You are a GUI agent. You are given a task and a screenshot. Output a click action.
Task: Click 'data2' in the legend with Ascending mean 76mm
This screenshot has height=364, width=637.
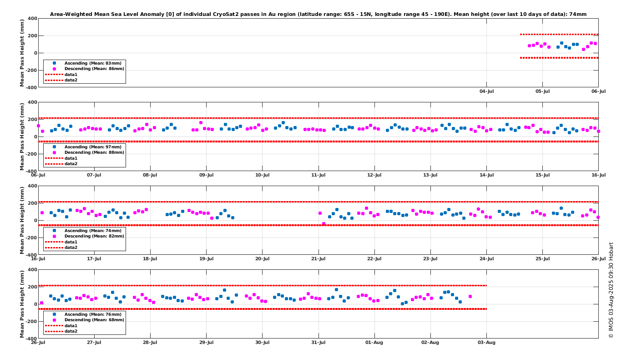click(71, 331)
